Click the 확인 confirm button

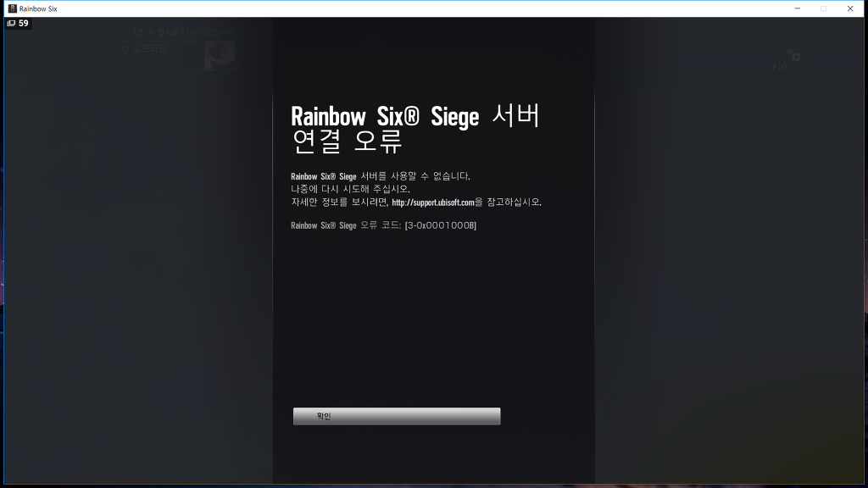tap(396, 416)
